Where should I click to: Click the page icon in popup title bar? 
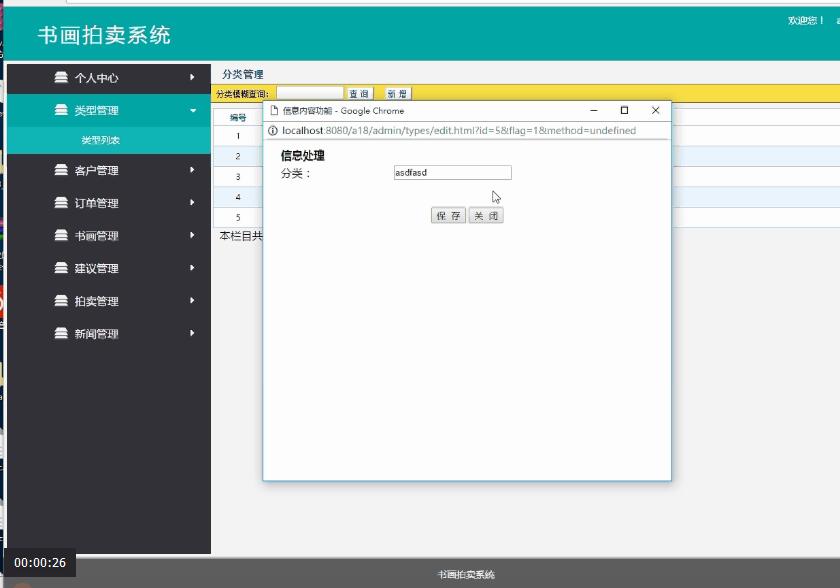click(274, 110)
